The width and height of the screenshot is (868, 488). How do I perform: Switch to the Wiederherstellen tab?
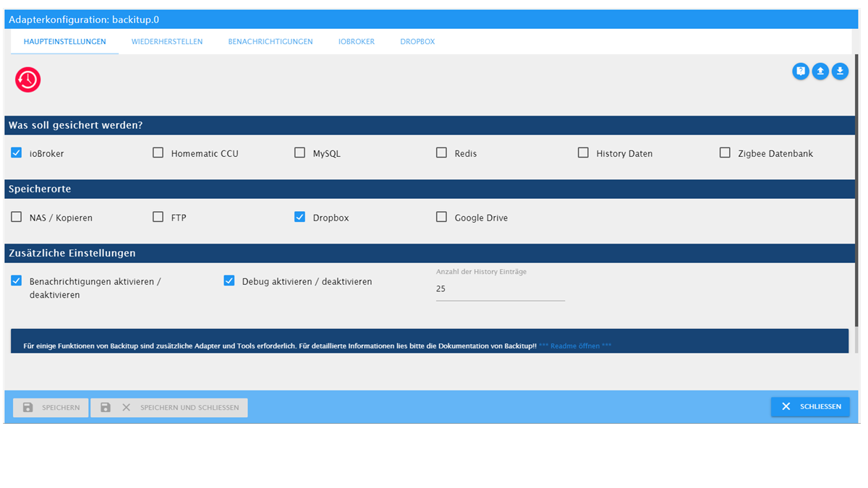click(167, 42)
